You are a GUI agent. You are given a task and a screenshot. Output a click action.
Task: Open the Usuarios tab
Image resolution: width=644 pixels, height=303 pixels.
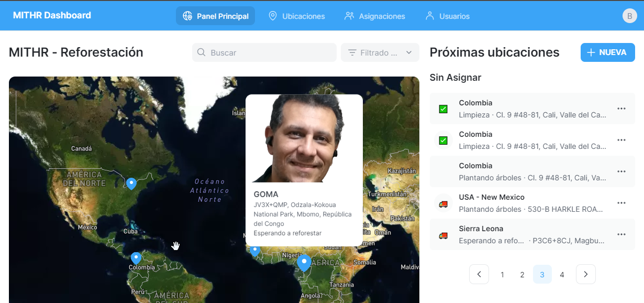point(447,16)
